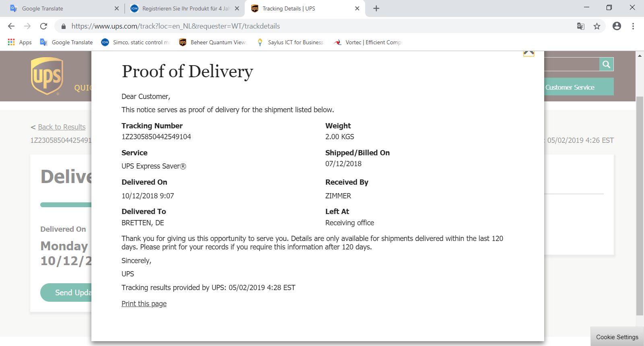This screenshot has width=644, height=346.
Task: Switch to the Registrieren Sie Ihr Produkt tab
Action: (185, 8)
